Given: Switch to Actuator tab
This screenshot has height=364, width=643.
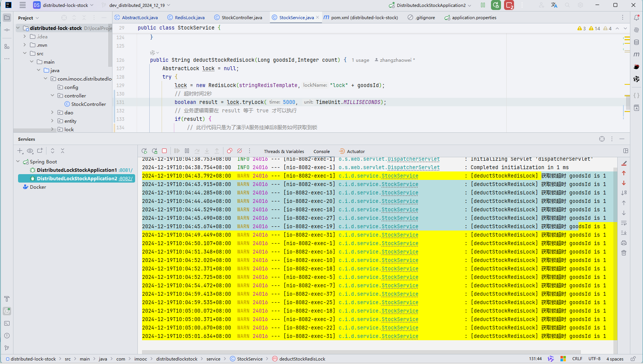Looking at the screenshot, I should [352, 152].
